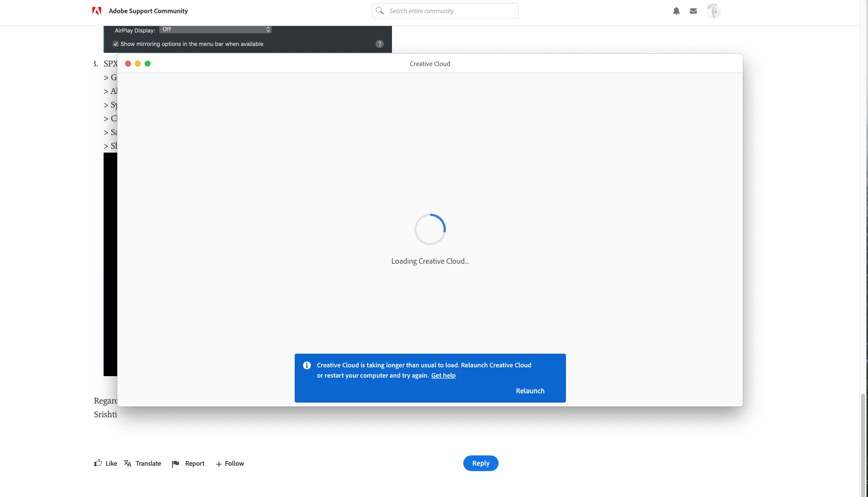Click the Like text
Viewport: 868px width, 497px height.
pos(111,464)
